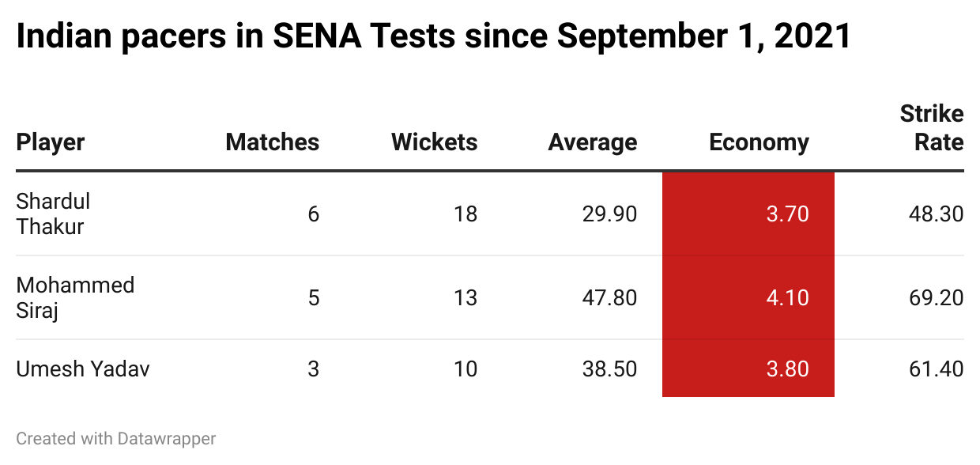This screenshot has width=980, height=465.
Task: Click Umesh Yadav's 10 wickets value
Action: point(465,369)
